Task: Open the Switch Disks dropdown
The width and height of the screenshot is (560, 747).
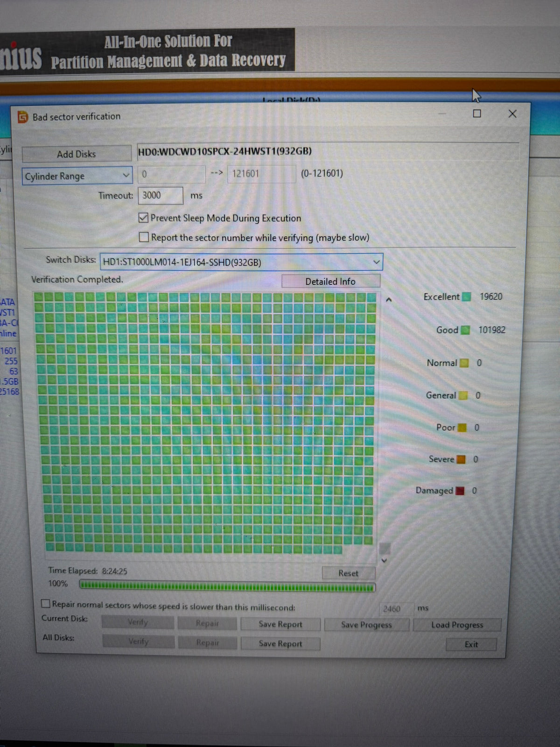Action: 241,262
